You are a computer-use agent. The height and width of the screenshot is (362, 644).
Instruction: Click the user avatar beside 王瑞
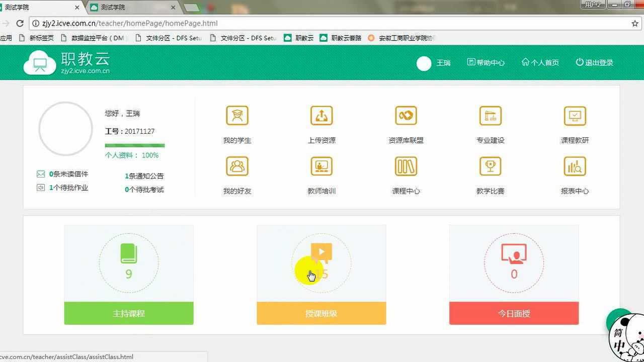coord(424,63)
